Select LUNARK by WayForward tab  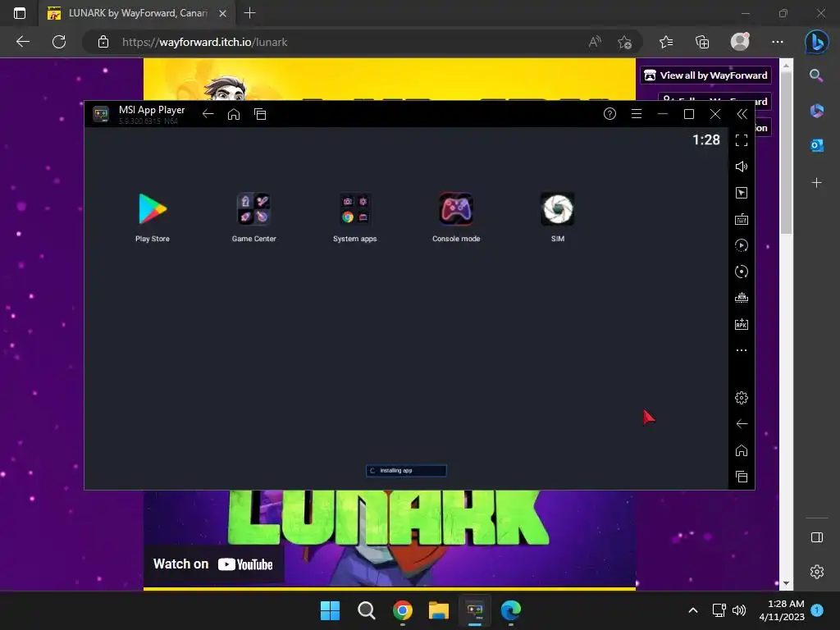pos(137,13)
